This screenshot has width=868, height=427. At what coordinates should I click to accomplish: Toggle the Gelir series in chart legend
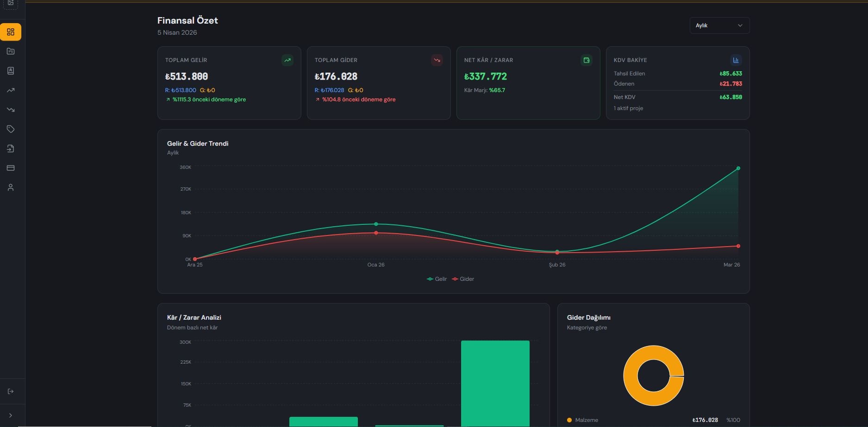click(437, 279)
